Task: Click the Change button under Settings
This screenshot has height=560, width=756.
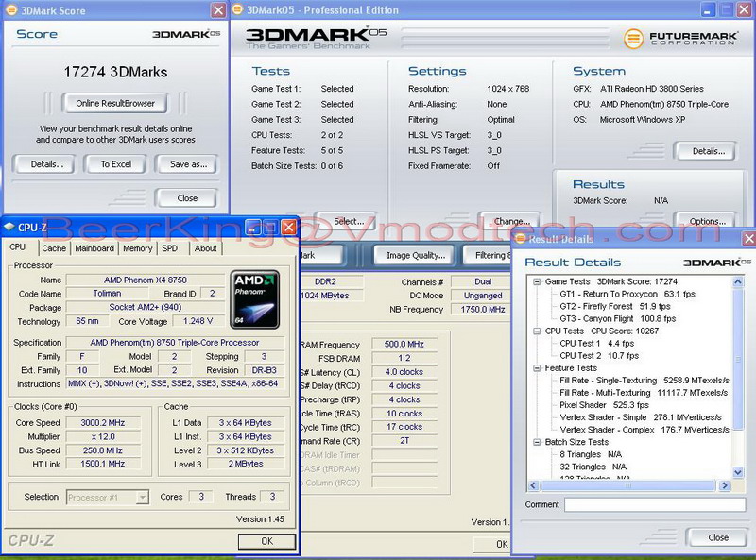Action: pyautogui.click(x=510, y=221)
